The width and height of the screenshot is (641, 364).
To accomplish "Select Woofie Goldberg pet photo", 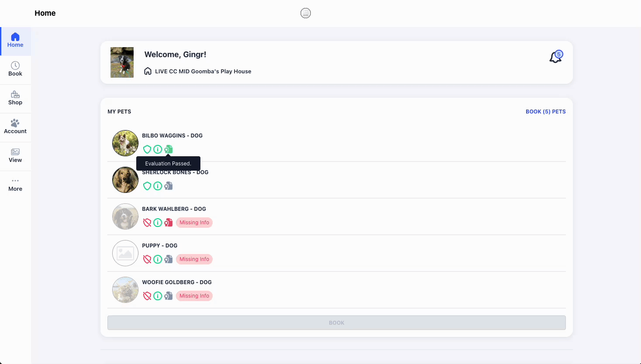I will coord(125,290).
